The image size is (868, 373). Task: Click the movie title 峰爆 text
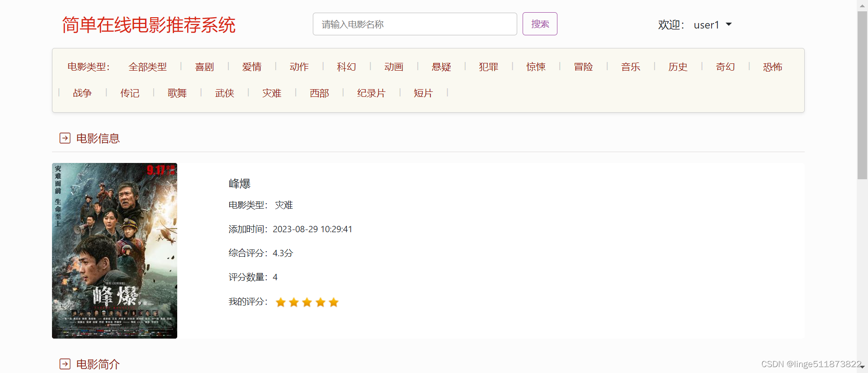pos(240,184)
